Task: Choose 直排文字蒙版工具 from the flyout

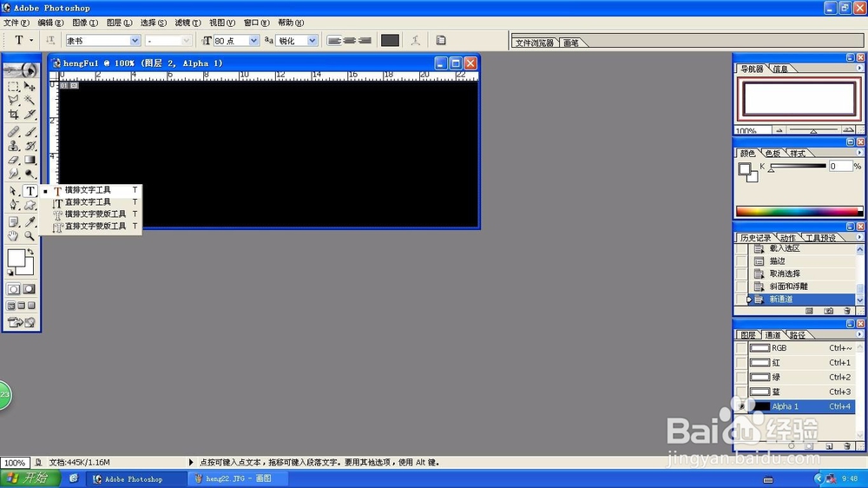Action: click(x=91, y=227)
